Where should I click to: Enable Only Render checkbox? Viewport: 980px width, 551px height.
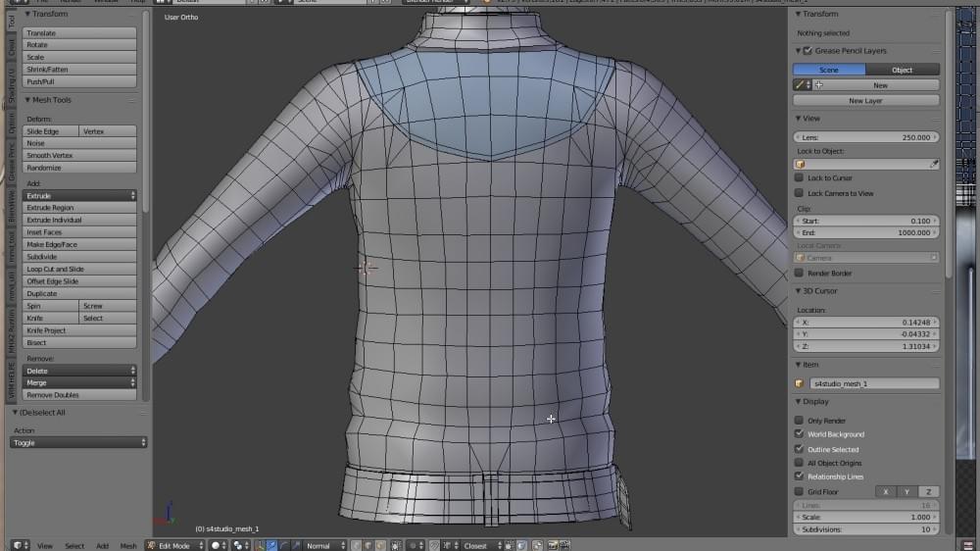point(799,421)
